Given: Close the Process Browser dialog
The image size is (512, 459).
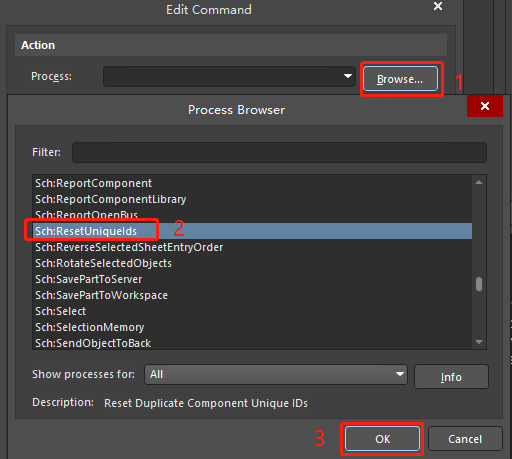Looking at the screenshot, I should [485, 106].
